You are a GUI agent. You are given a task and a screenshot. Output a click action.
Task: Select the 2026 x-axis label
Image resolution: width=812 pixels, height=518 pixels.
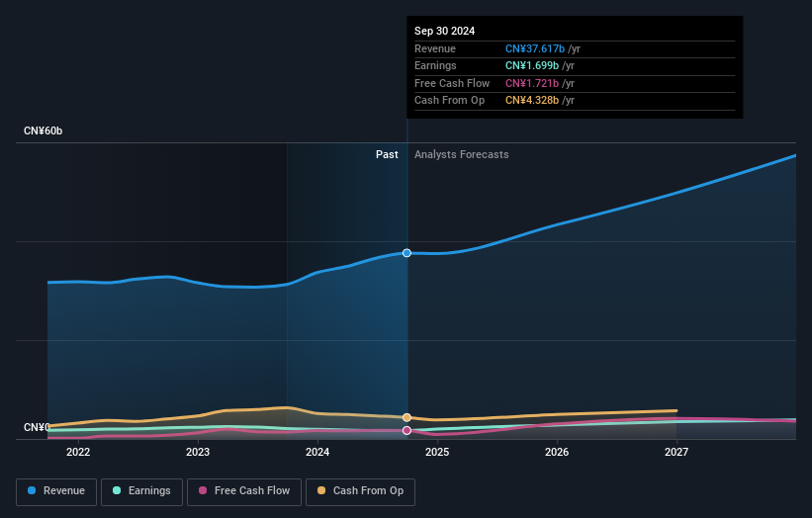point(557,452)
